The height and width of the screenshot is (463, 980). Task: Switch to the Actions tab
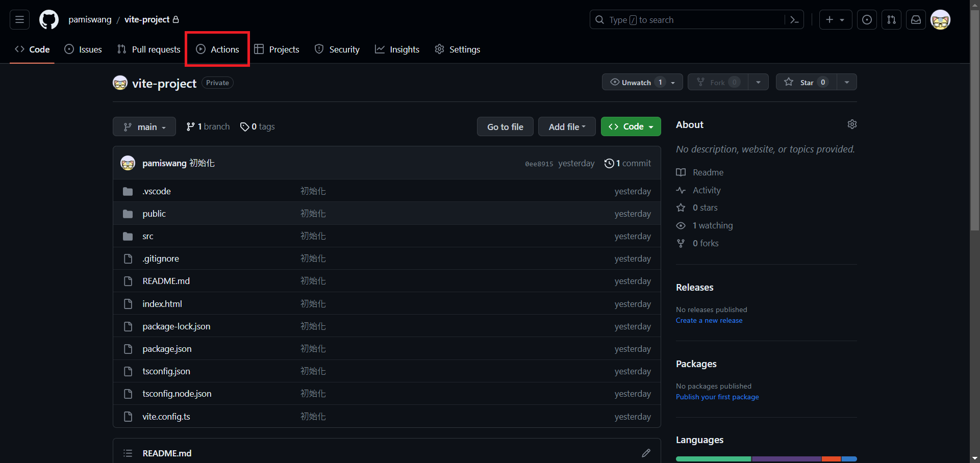(x=217, y=49)
